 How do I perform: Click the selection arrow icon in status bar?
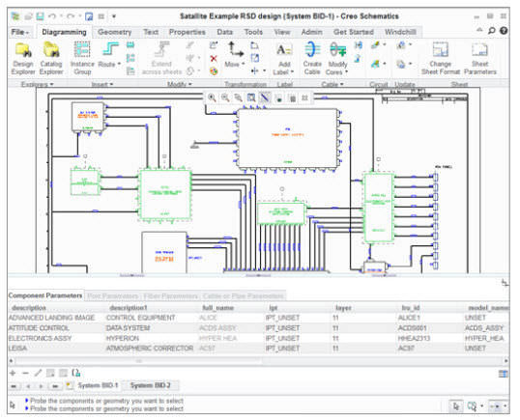tap(456, 406)
